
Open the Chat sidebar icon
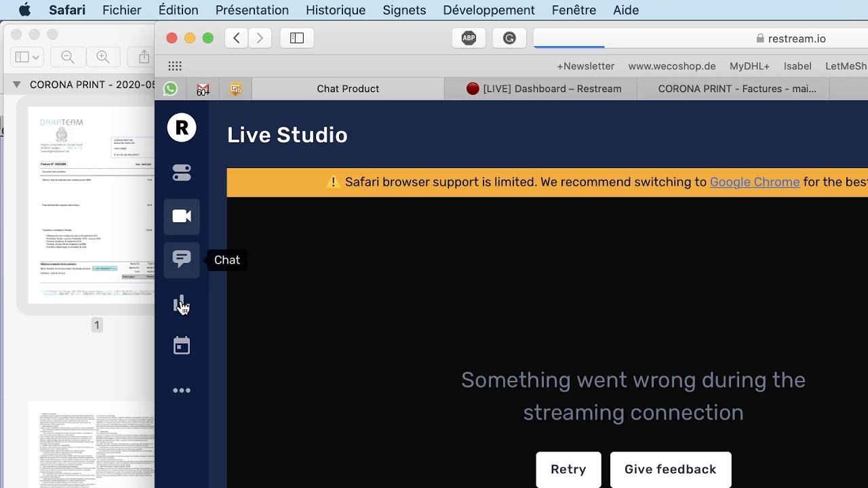click(182, 260)
